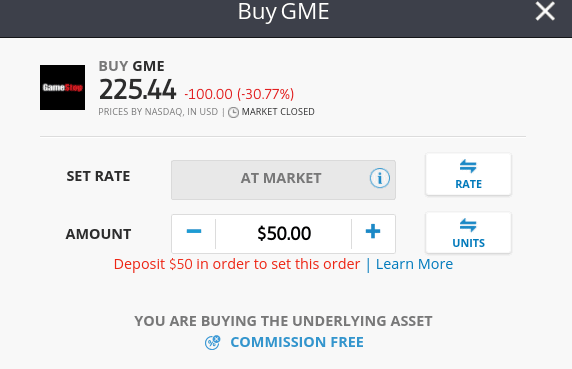Open the Learn More link
This screenshot has width=572, height=369.
pos(414,264)
